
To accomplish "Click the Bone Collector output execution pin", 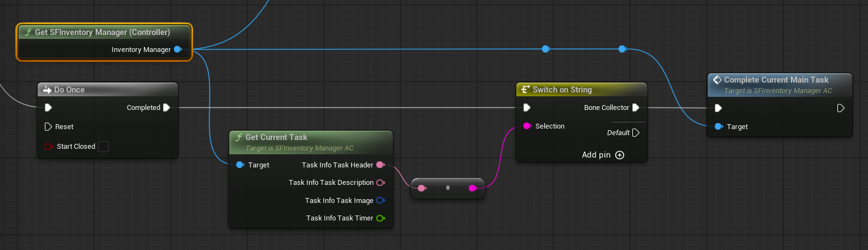I will tap(636, 108).
